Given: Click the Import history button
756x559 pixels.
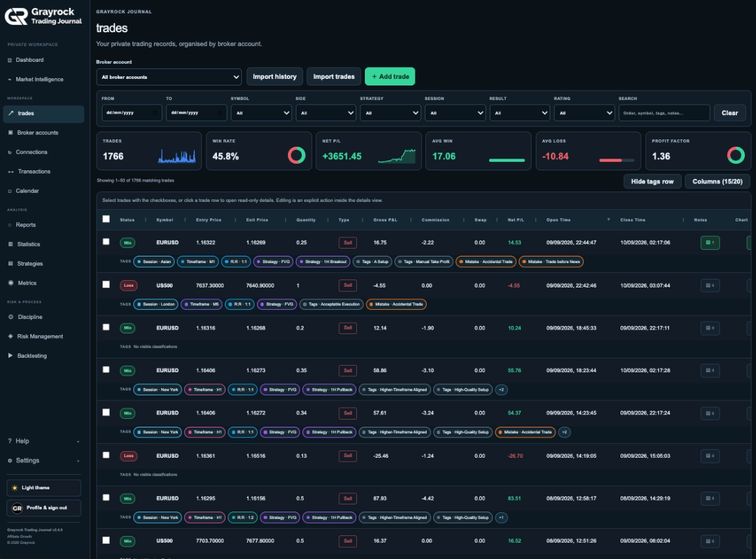Looking at the screenshot, I should click(x=275, y=77).
